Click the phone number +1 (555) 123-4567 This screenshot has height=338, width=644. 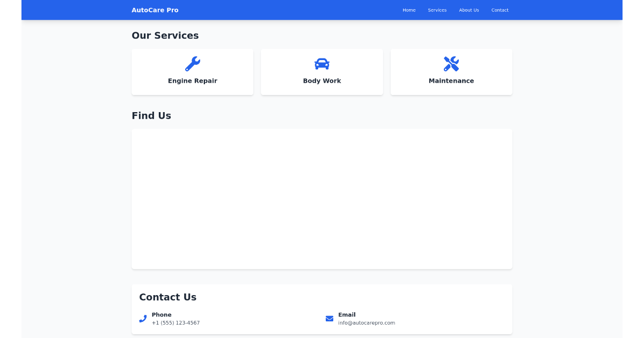coord(175,322)
